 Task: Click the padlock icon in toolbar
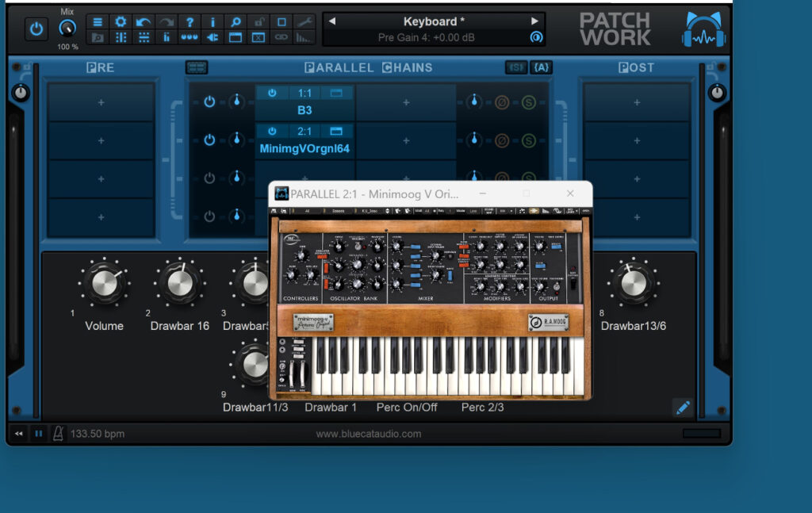(x=259, y=21)
